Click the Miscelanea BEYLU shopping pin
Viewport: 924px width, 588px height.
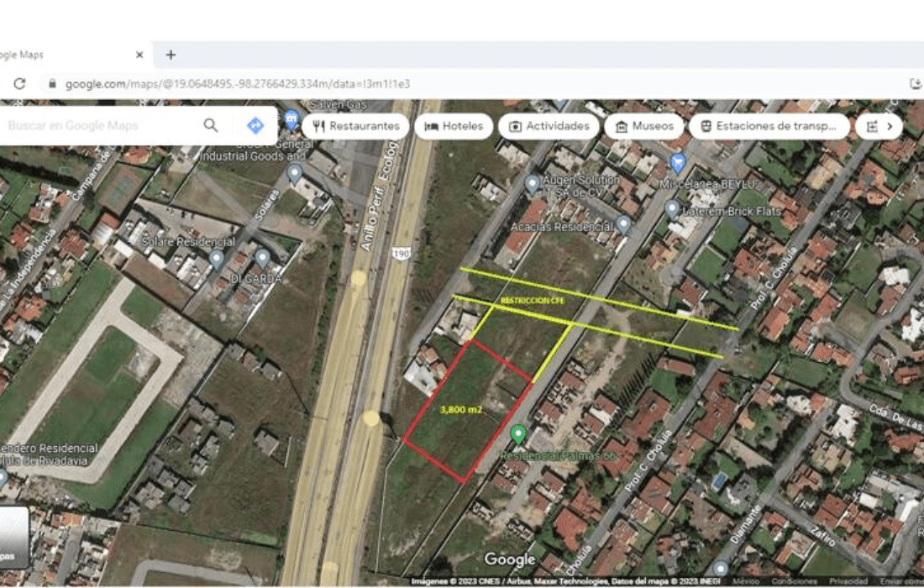pos(678,163)
